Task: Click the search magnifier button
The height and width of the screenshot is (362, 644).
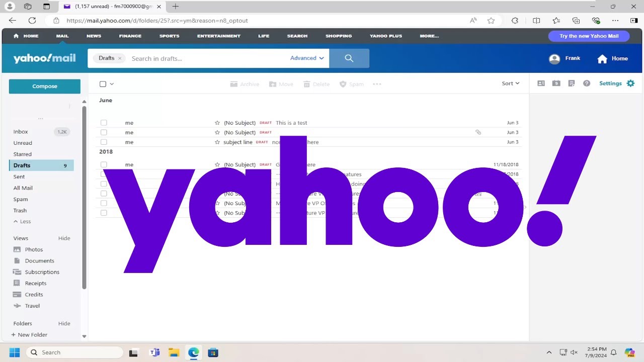Action: pyautogui.click(x=349, y=58)
